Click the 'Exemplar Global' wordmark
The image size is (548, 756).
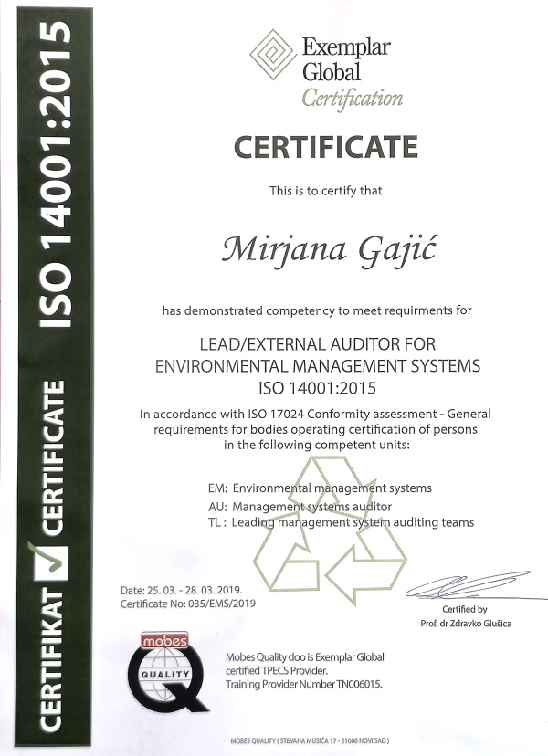point(346,59)
